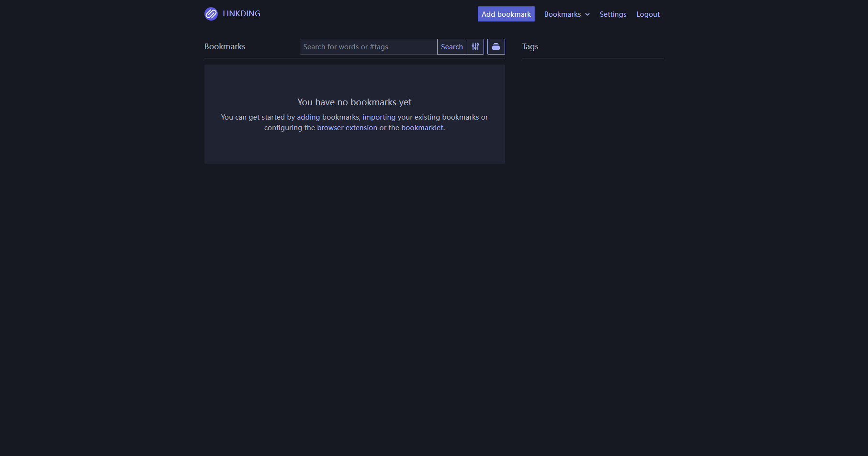Open the LINKDING home link
Screen dimensions: 868x456
coord(233,14)
